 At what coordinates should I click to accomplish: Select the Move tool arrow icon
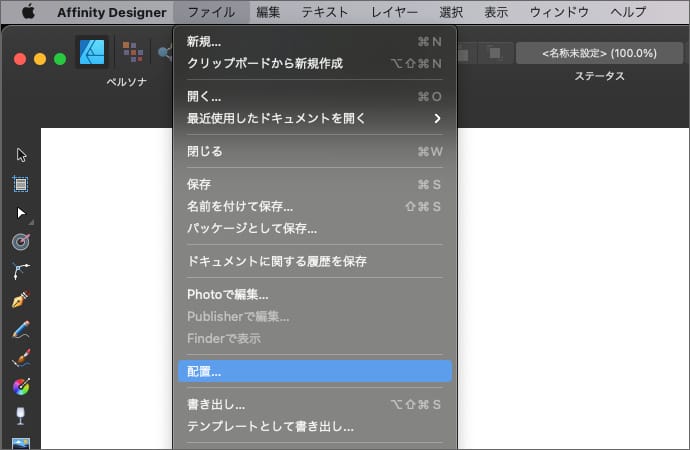pyautogui.click(x=21, y=155)
